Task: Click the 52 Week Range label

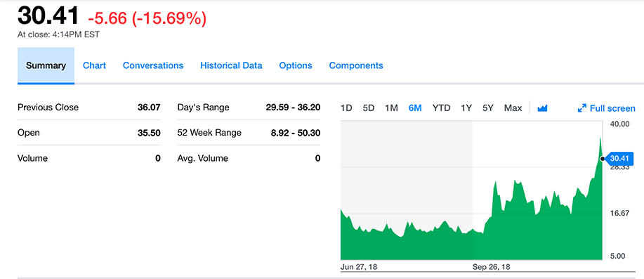Action: [x=209, y=133]
